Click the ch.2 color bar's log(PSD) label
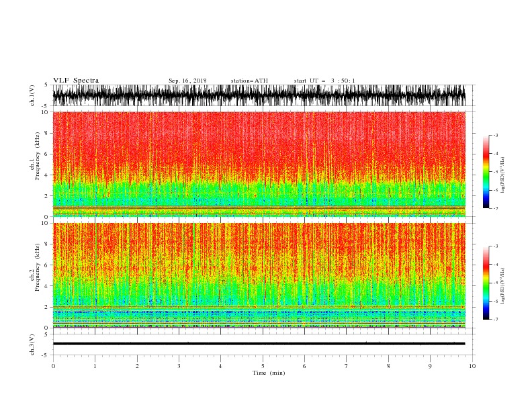 click(503, 285)
